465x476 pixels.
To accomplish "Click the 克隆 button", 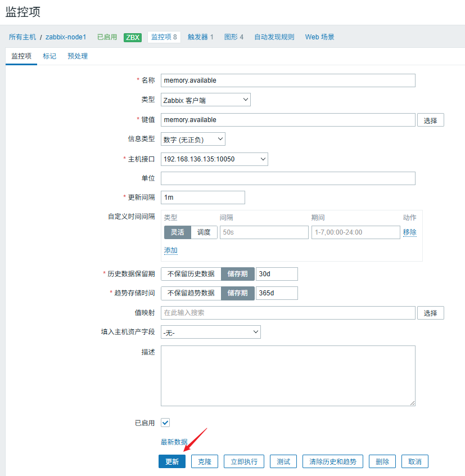I will point(205,461).
